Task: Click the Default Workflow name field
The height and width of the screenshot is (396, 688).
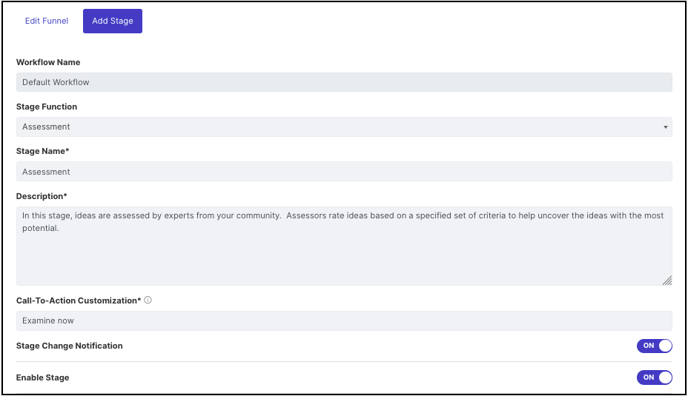Action: click(x=344, y=82)
